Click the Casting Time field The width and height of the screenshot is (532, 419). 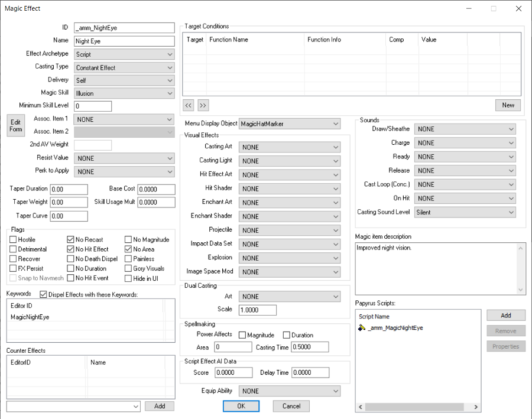[x=310, y=347]
